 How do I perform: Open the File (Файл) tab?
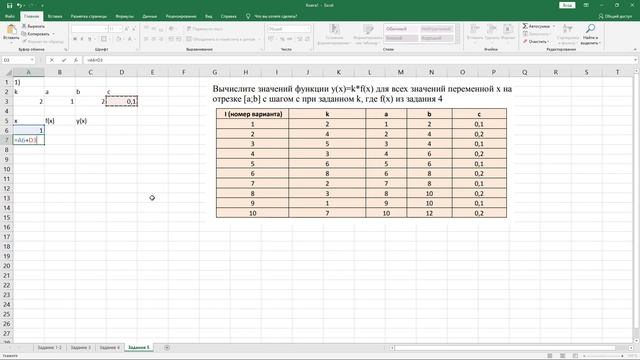coord(10,16)
